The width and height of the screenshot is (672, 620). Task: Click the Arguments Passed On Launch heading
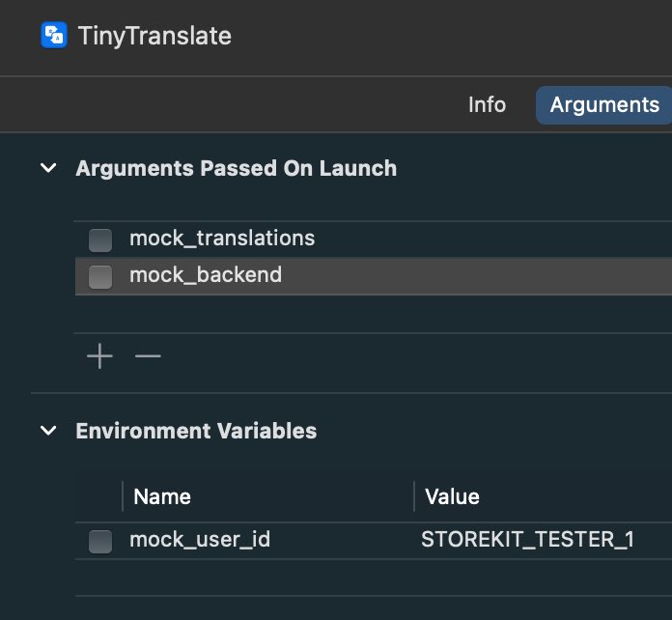[x=237, y=168]
